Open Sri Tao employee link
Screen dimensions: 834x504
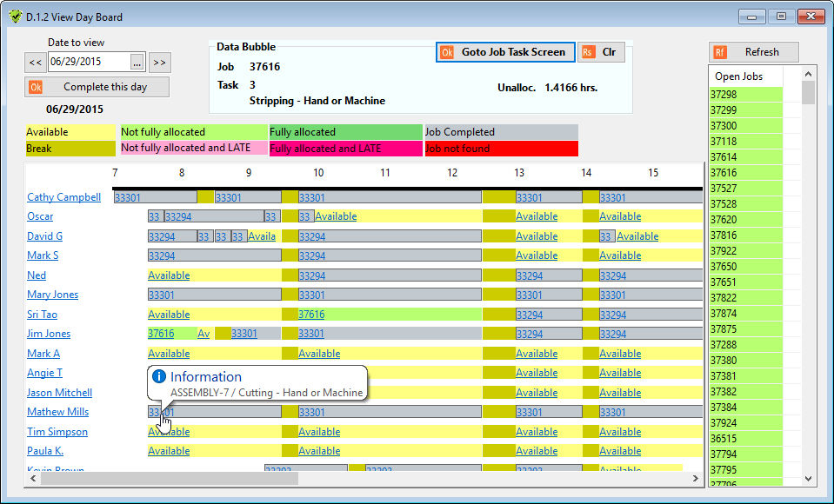click(42, 315)
